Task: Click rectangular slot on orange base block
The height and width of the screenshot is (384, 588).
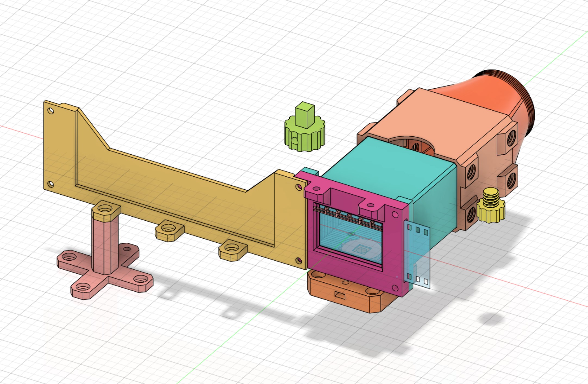Action: 340,295
